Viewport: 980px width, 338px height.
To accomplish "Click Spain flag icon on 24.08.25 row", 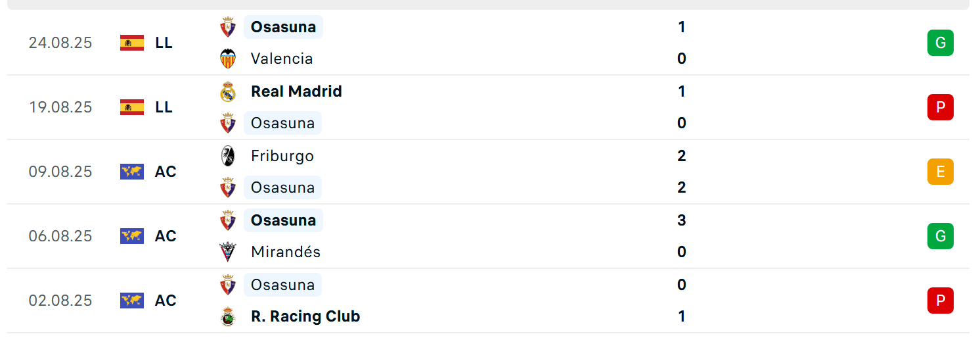I will coord(132,43).
